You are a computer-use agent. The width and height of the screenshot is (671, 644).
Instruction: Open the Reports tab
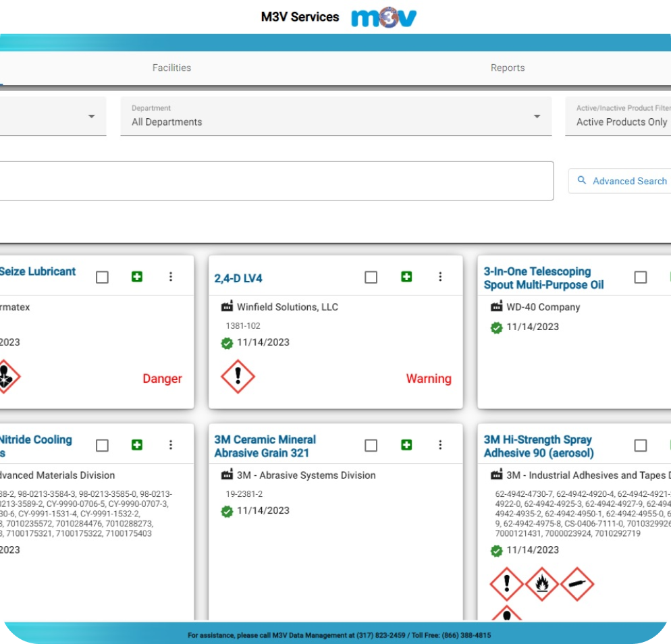[x=508, y=68]
